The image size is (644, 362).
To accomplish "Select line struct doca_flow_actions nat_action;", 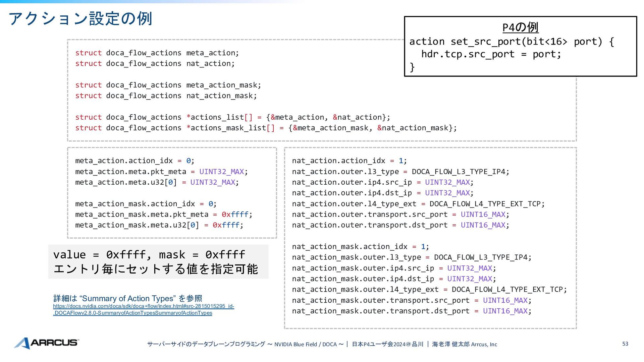I will pyautogui.click(x=155, y=64).
